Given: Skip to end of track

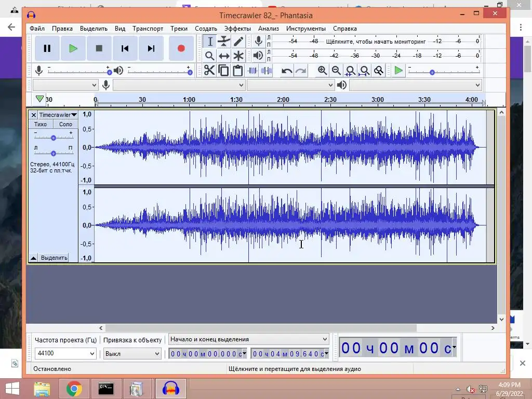Looking at the screenshot, I should 151,48.
